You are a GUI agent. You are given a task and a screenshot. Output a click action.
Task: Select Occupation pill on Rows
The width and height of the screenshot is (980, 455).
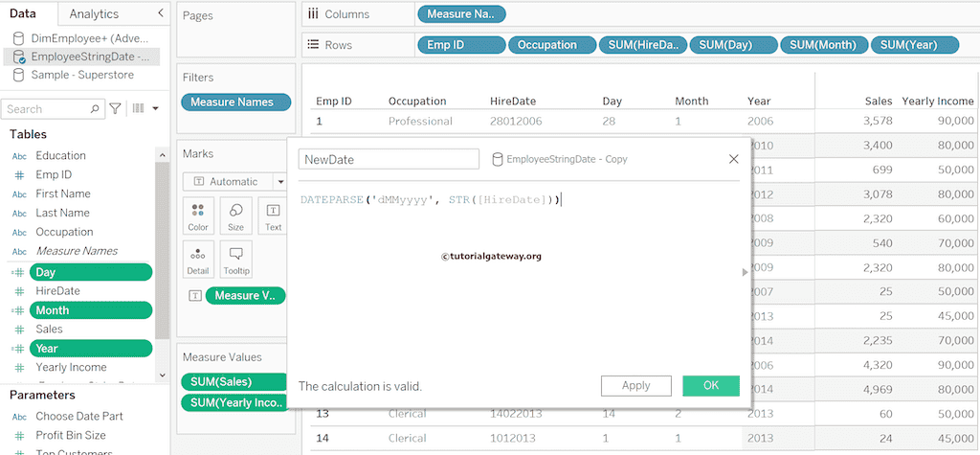click(x=552, y=44)
